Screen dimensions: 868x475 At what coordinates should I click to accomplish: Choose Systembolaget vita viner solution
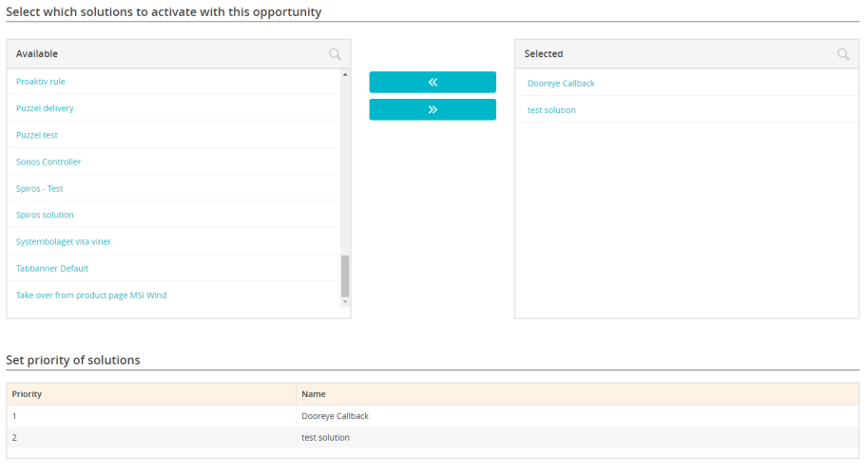64,241
